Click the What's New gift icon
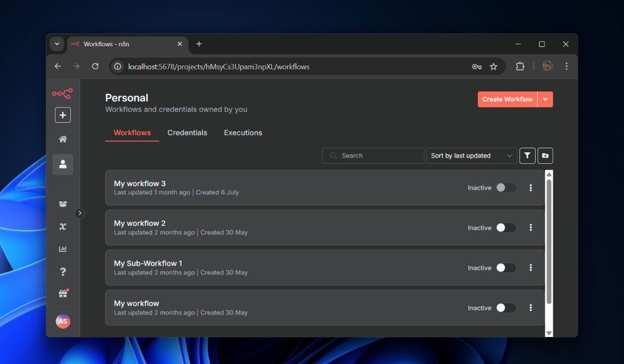 point(63,294)
